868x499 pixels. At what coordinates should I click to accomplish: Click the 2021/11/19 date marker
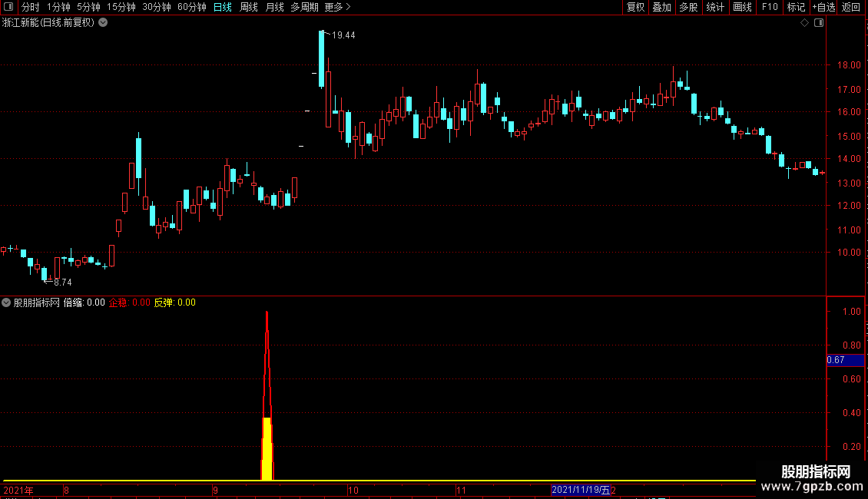[x=581, y=490]
